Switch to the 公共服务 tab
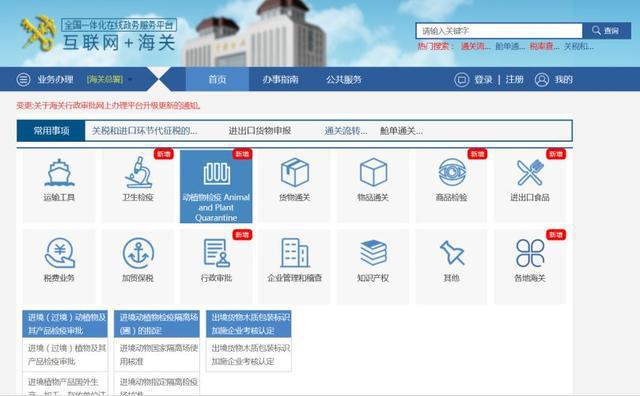 pyautogui.click(x=344, y=79)
